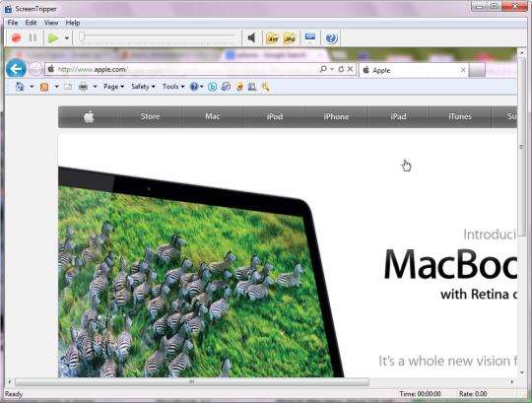532x403 pixels.
Task: Pause the recording in ScreenTripper toolbar
Action: [33, 37]
